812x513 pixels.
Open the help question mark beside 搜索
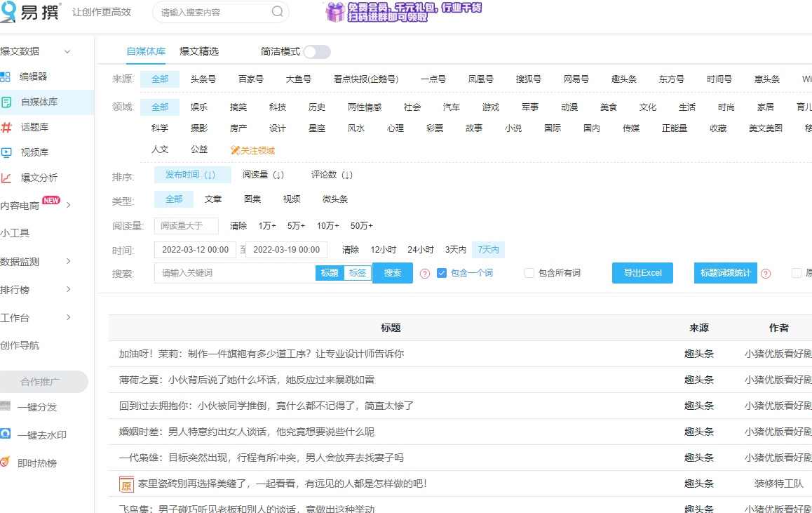pos(424,274)
